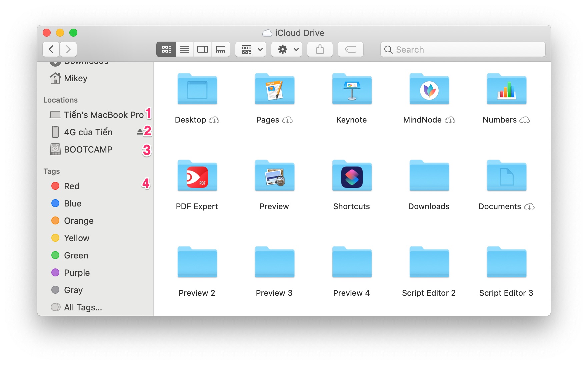This screenshot has width=588, height=365.
Task: Click the cloud download icon beside Documents
Action: 529,206
